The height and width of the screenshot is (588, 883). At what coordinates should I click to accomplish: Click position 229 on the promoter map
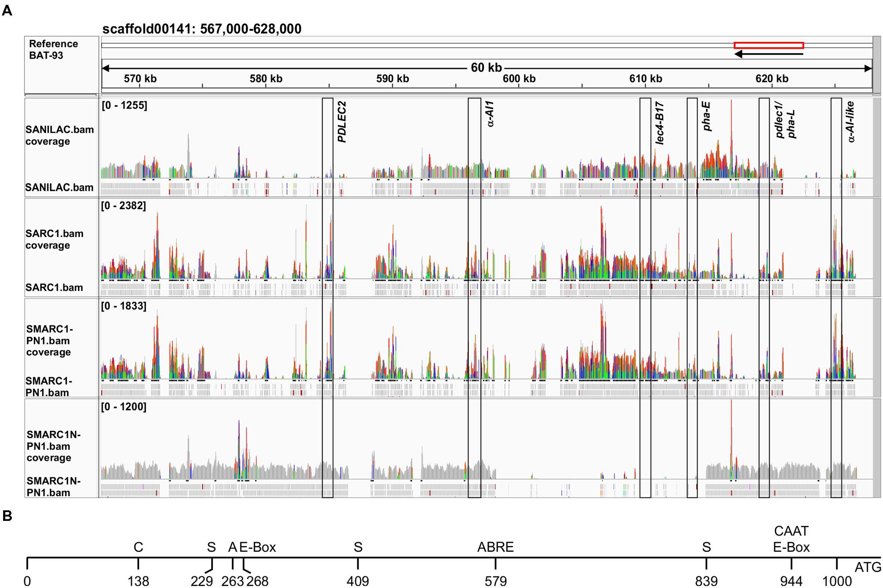pyautogui.click(x=202, y=581)
